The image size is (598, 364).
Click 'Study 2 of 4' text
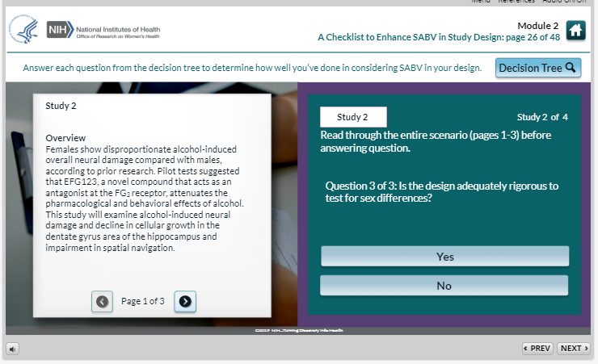tap(542, 117)
